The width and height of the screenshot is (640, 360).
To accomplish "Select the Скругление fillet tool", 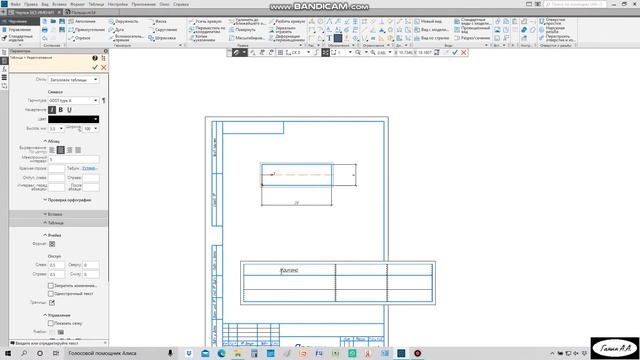I will tap(162, 30).
